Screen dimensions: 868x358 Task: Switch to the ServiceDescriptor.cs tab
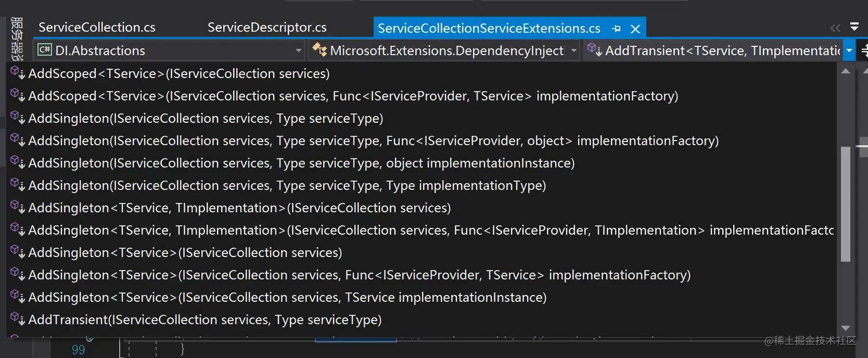tap(267, 28)
